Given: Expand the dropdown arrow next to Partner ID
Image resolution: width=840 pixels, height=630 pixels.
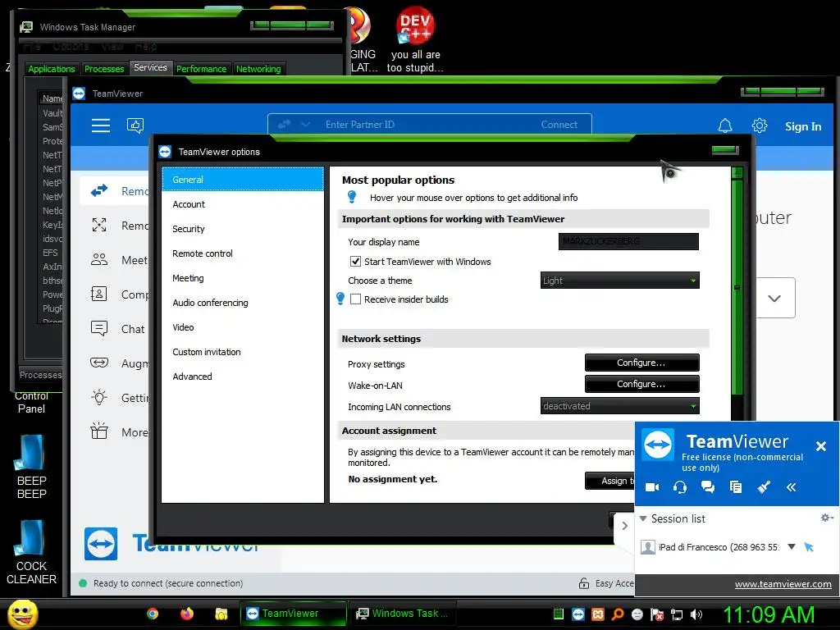Looking at the screenshot, I should (305, 125).
